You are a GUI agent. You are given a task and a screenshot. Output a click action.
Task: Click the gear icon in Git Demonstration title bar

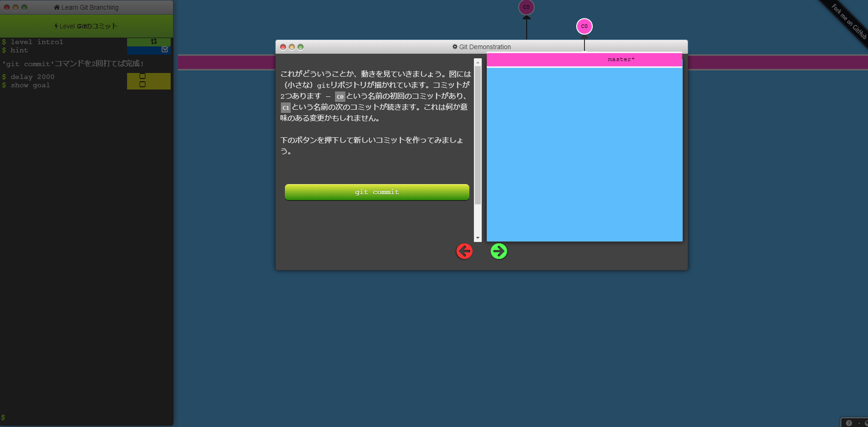coord(454,46)
